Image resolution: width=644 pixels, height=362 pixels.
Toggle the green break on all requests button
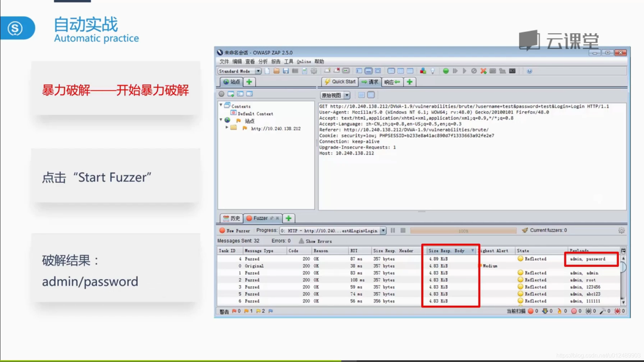(446, 71)
